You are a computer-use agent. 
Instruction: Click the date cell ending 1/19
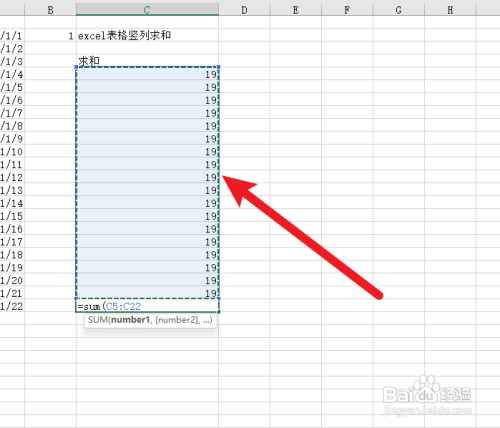click(x=12, y=267)
